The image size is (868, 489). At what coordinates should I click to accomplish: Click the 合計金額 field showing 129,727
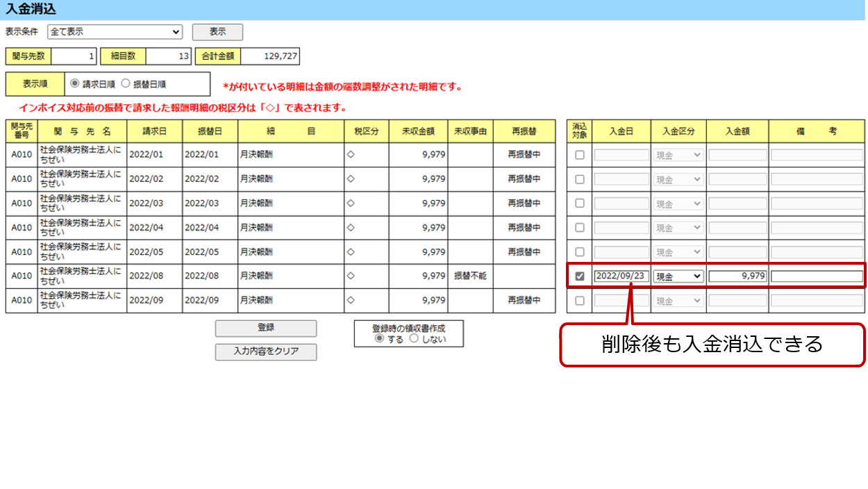click(x=269, y=56)
